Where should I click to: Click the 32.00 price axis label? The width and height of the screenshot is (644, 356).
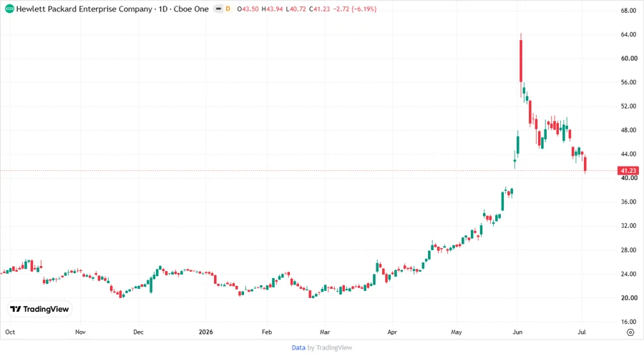click(x=629, y=226)
